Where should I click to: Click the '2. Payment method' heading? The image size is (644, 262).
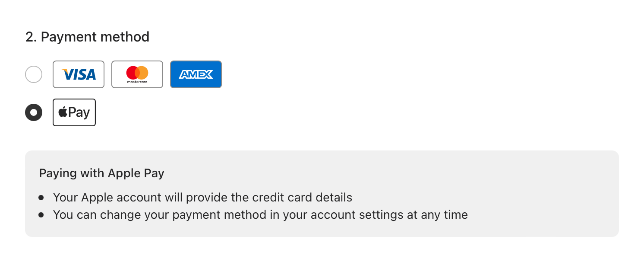[x=88, y=37]
